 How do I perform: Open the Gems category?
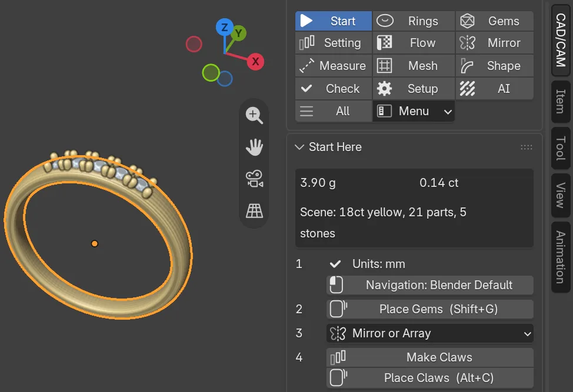coord(494,21)
